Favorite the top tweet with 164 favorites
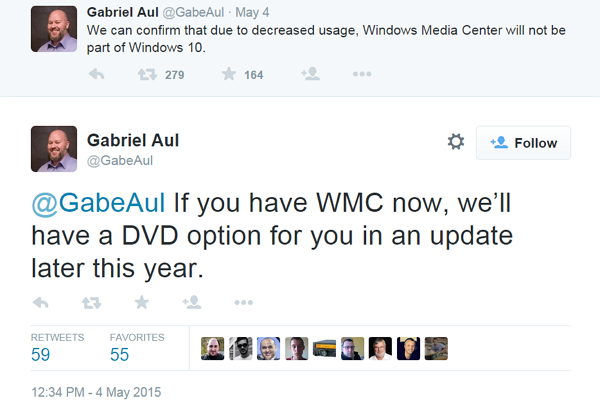Image resolution: width=600 pixels, height=407 pixels. pos(228,74)
